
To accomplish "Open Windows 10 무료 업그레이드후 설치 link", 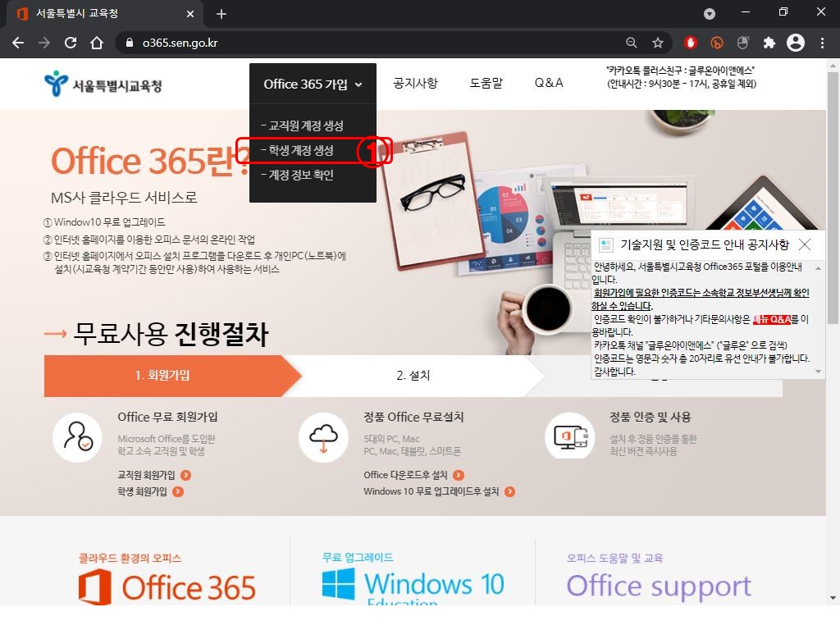I will coord(431,491).
